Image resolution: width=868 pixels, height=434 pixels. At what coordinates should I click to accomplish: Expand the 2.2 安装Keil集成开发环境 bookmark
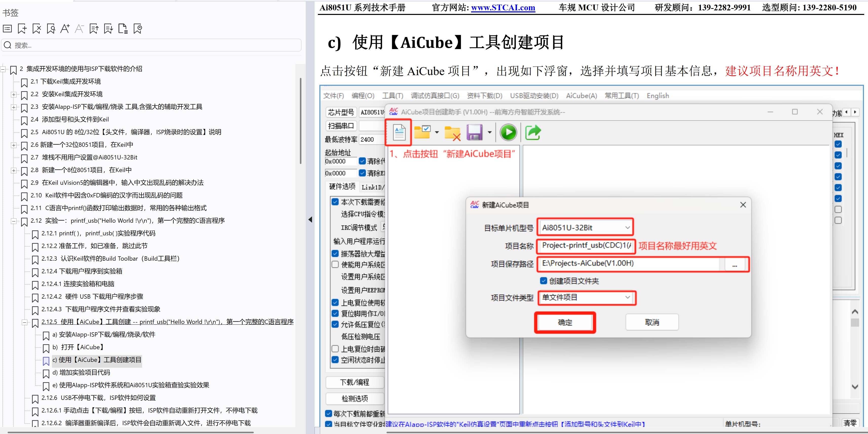pos(13,95)
